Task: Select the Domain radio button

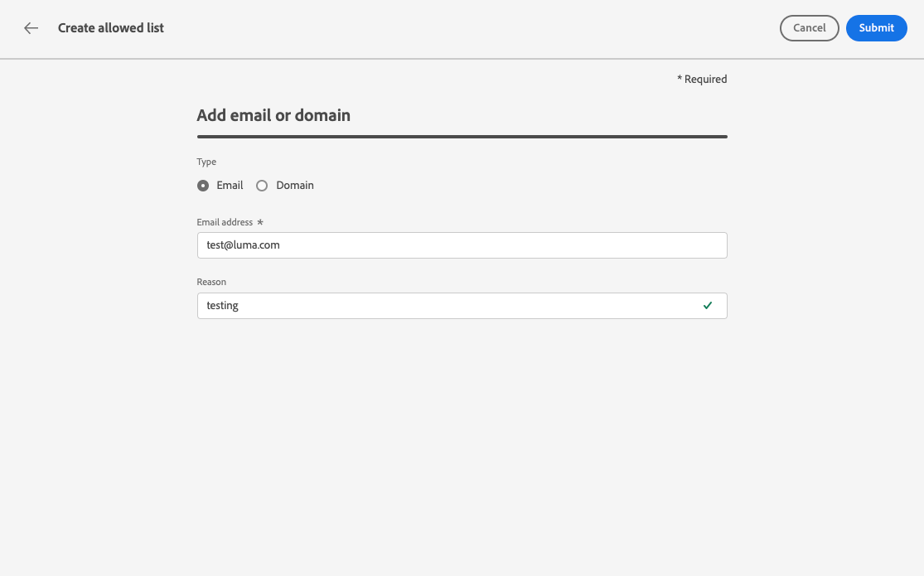Action: click(262, 186)
